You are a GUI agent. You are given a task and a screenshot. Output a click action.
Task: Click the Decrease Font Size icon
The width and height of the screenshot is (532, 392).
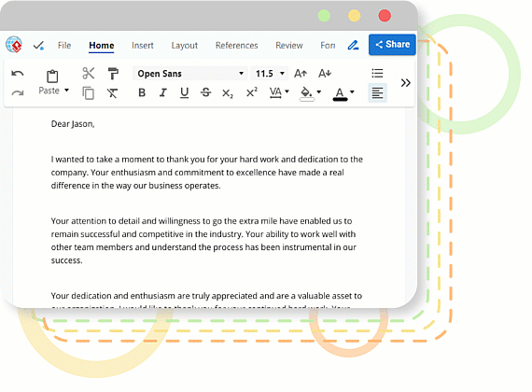click(325, 74)
